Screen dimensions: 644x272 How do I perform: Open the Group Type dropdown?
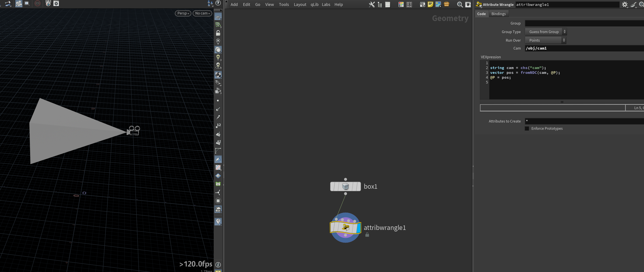pyautogui.click(x=546, y=32)
